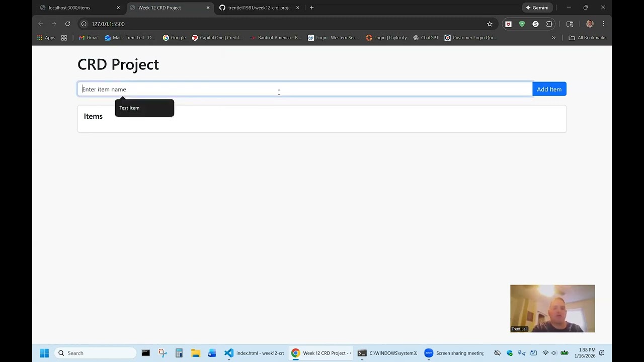View site information icon in address bar

pyautogui.click(x=84, y=24)
